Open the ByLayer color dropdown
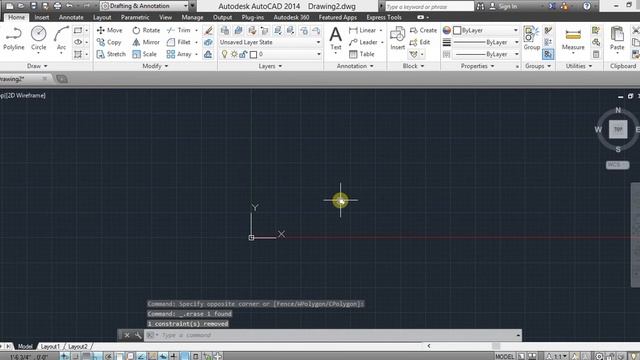Image resolution: width=640 pixels, height=360 pixels. point(486,30)
